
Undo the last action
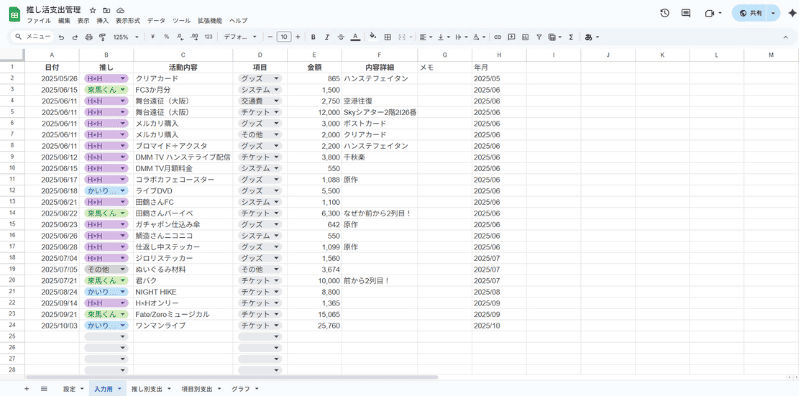click(61, 37)
